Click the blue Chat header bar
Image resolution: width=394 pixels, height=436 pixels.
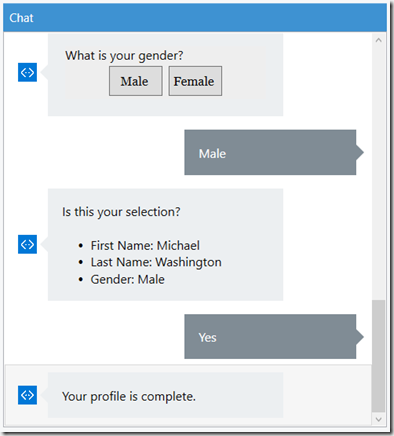pyautogui.click(x=195, y=17)
